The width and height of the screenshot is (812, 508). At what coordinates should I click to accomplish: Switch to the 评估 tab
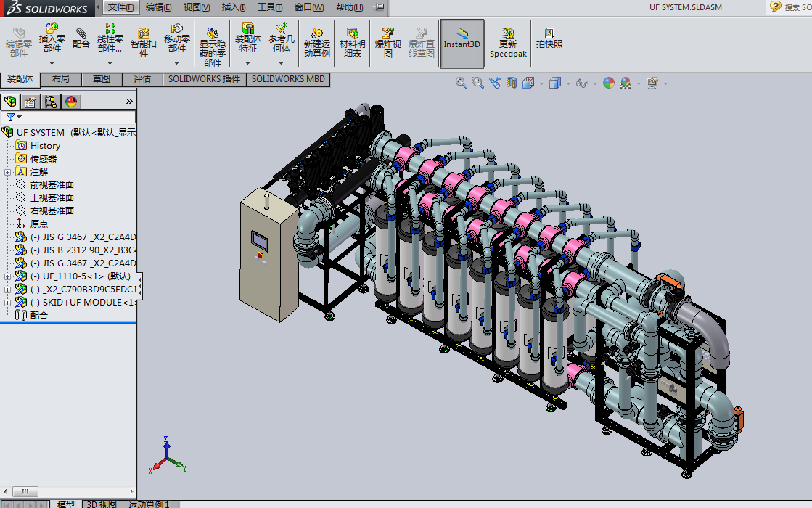click(142, 79)
